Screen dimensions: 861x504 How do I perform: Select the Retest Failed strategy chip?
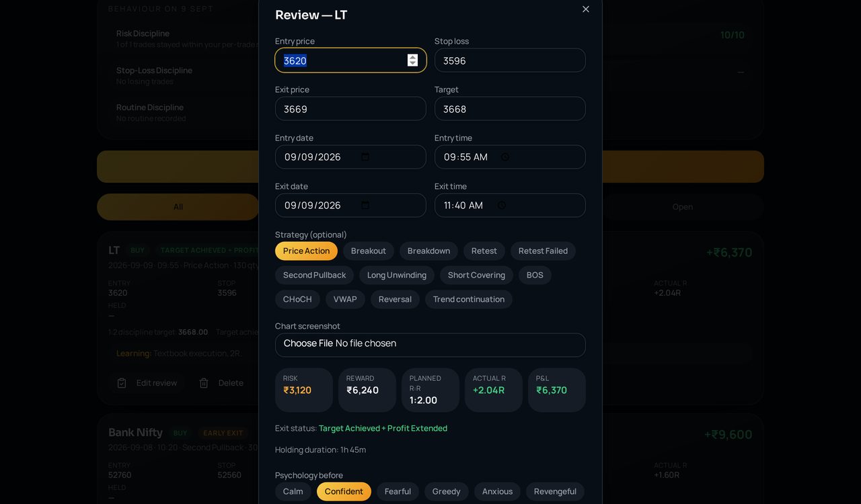click(543, 251)
